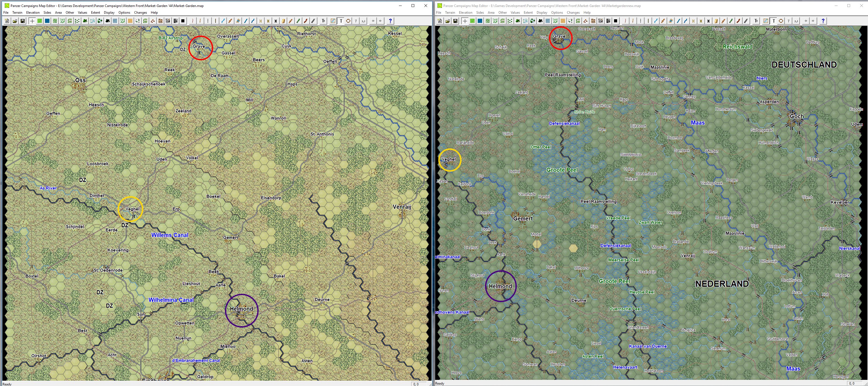Click New map icon in left window
The image size is (868, 386).
pos(7,21)
